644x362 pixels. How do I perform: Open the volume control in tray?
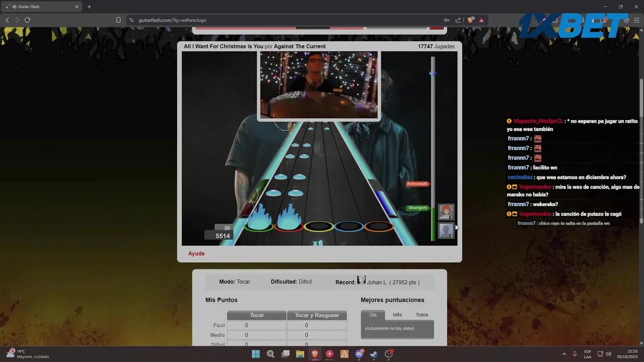(609, 354)
